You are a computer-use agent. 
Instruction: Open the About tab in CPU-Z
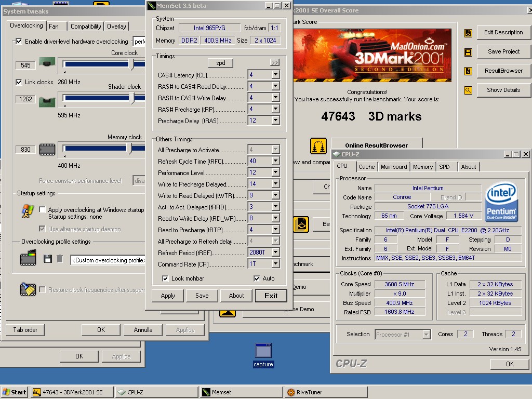pos(468,167)
